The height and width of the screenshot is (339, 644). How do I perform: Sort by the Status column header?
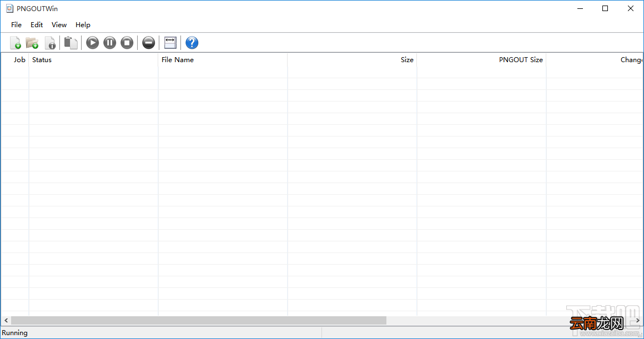(x=94, y=60)
